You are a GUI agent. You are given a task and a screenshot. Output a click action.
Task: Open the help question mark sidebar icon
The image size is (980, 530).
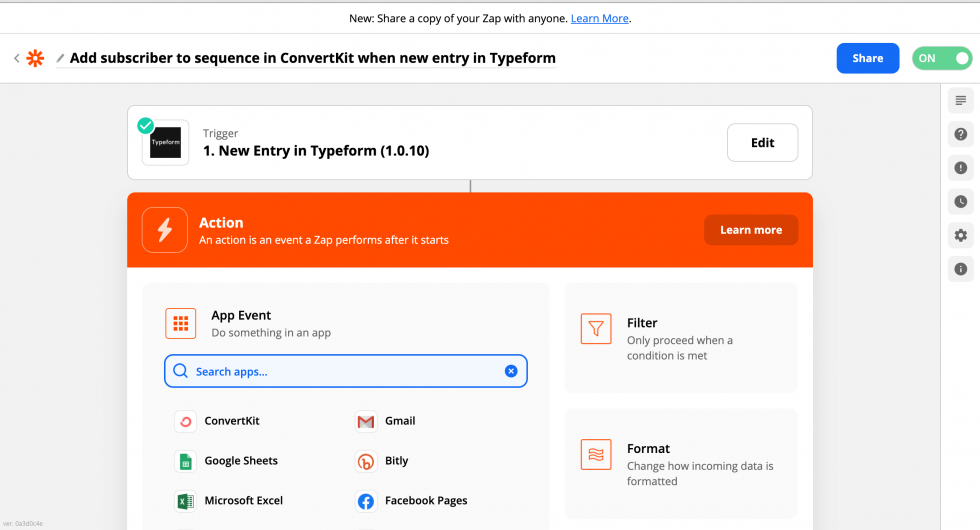tap(961, 134)
